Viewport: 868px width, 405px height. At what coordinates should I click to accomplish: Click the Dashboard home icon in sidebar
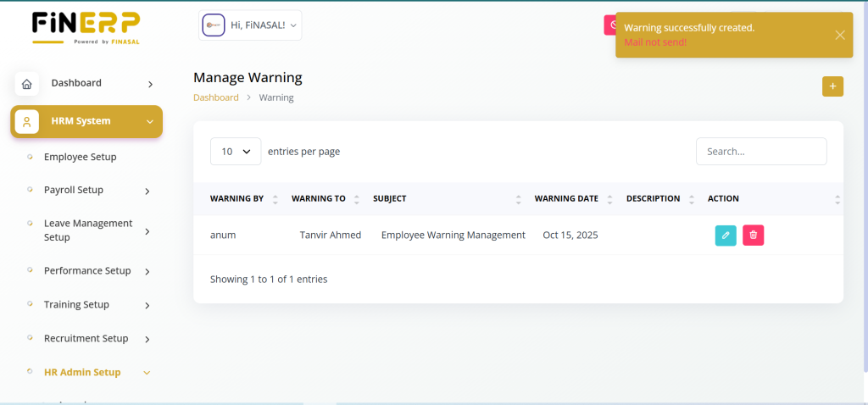(x=27, y=84)
